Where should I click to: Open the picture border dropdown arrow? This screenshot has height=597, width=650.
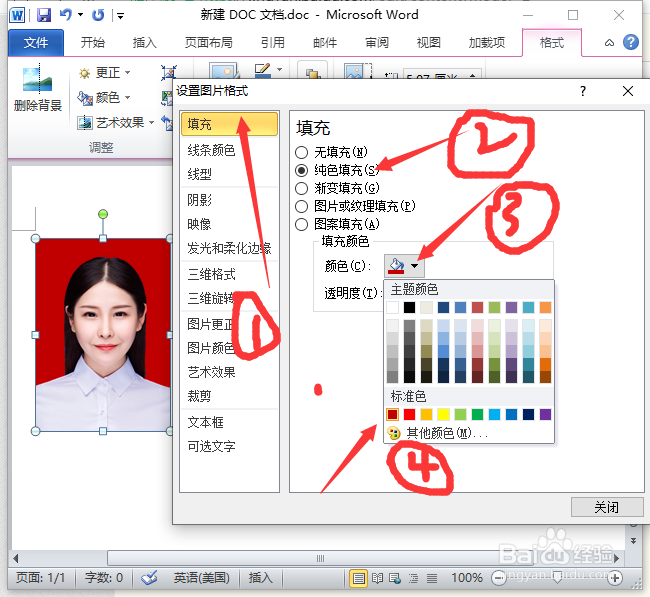279,70
